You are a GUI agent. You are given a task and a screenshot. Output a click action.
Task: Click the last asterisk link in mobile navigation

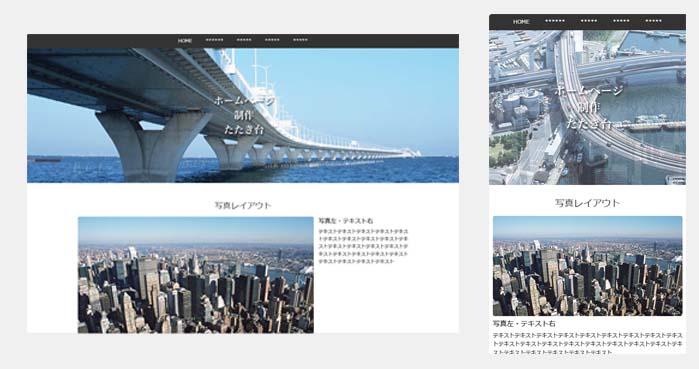tap(654, 21)
